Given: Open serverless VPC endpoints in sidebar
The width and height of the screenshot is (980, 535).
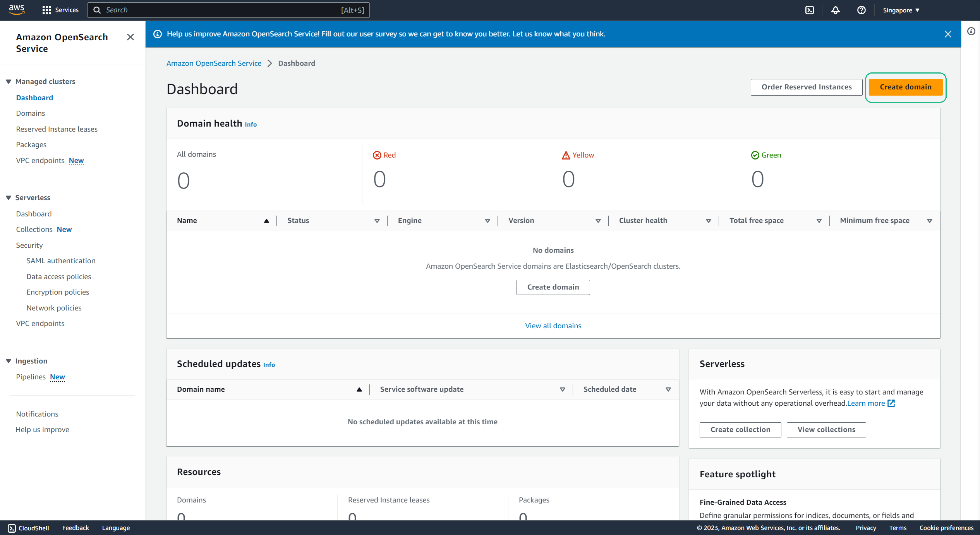Looking at the screenshot, I should pyautogui.click(x=40, y=324).
